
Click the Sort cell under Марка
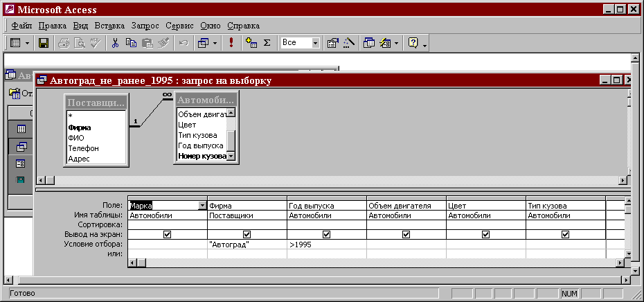pyautogui.click(x=167, y=224)
